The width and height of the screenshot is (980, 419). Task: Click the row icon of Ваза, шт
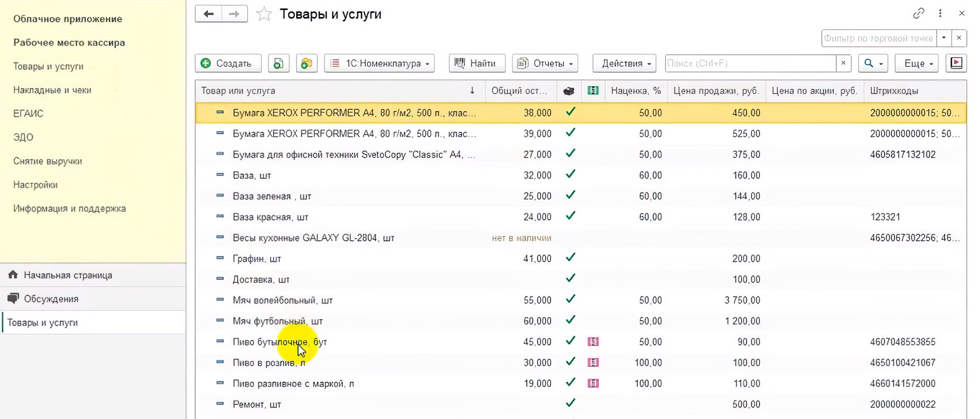(220, 174)
